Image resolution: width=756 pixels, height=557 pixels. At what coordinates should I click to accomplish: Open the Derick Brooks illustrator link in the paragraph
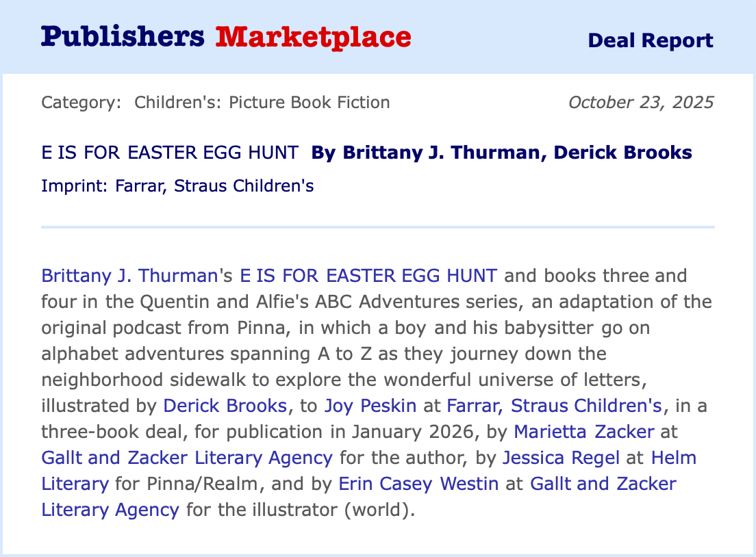[x=225, y=406]
